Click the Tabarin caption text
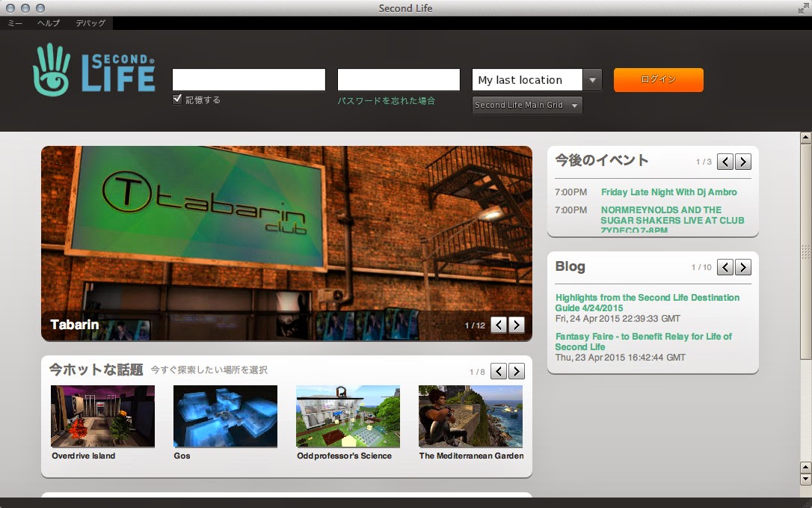 coord(75,325)
